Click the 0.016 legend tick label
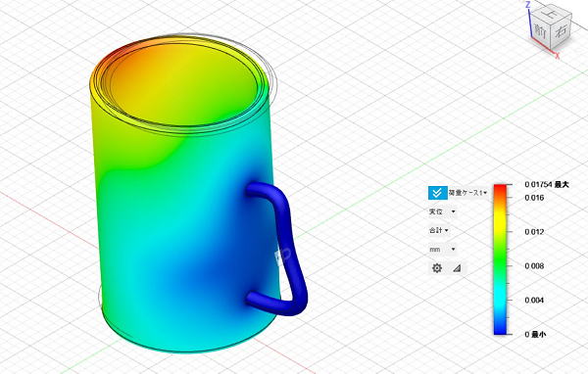588x374 pixels. tap(534, 198)
